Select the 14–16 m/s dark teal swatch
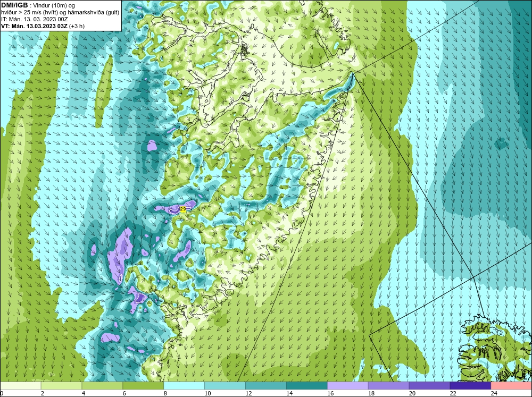The height and width of the screenshot is (397, 532). [307, 386]
